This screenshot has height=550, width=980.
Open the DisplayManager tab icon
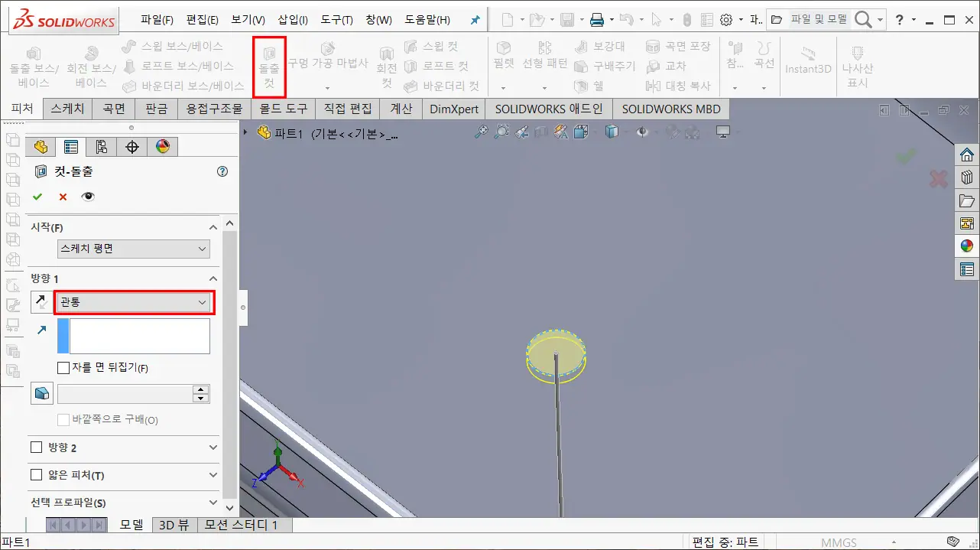[x=162, y=147]
